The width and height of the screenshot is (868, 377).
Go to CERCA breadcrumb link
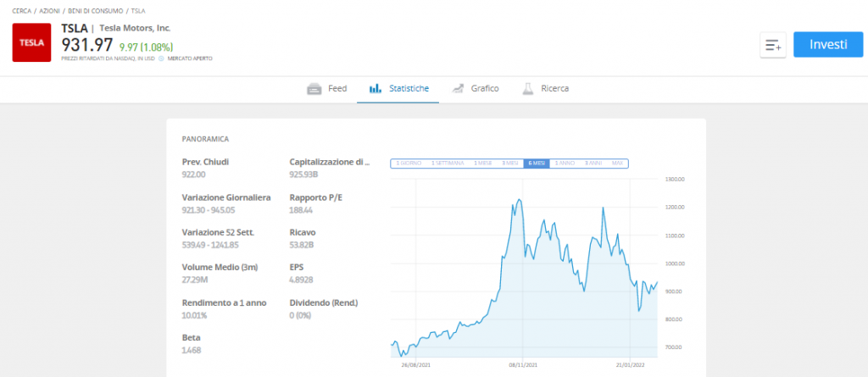21,10
